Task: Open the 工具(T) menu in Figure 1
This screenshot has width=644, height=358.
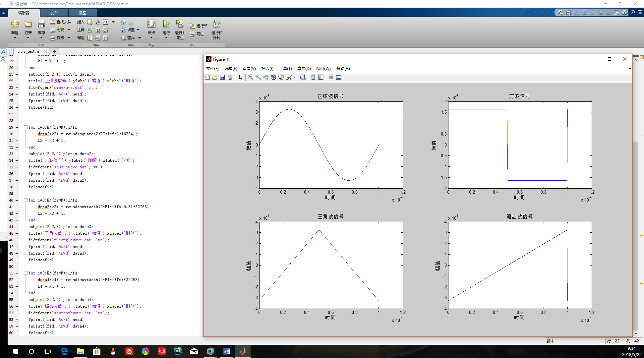Action: [x=285, y=68]
